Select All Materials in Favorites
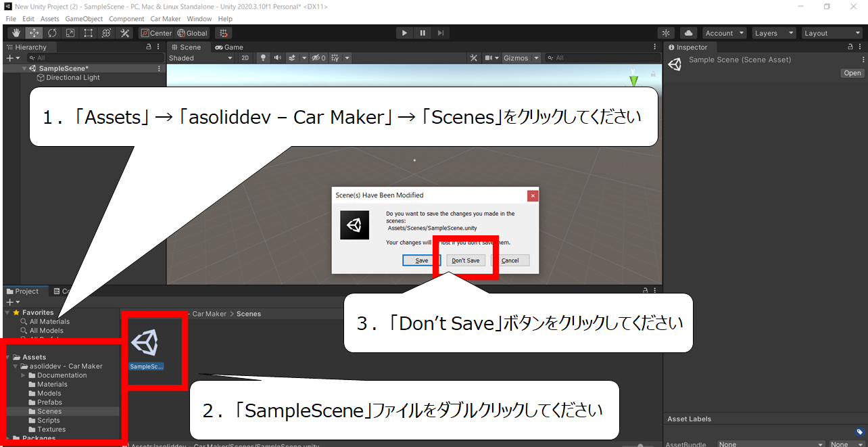The image size is (868, 447). click(49, 322)
